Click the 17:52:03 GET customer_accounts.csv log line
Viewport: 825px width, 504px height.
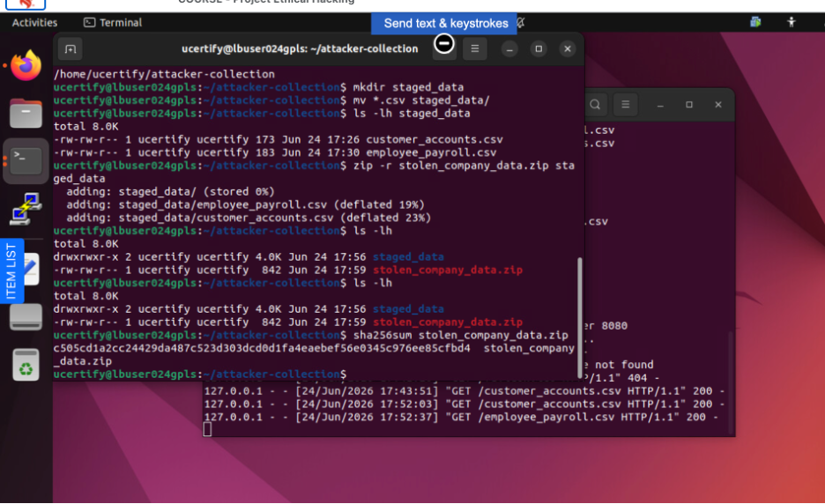tap(465, 404)
